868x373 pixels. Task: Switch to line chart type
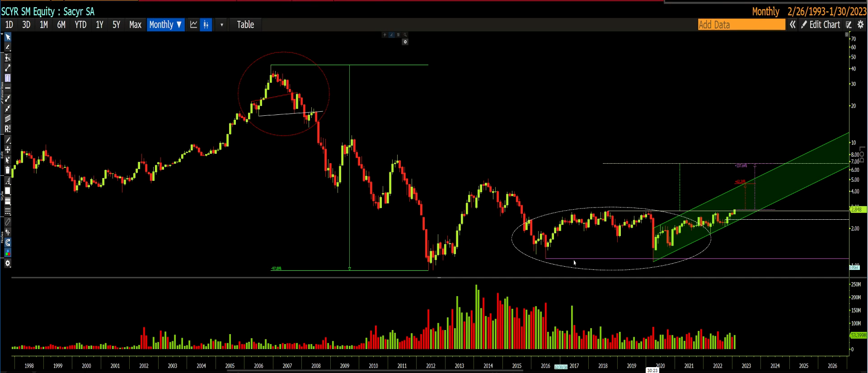click(194, 25)
